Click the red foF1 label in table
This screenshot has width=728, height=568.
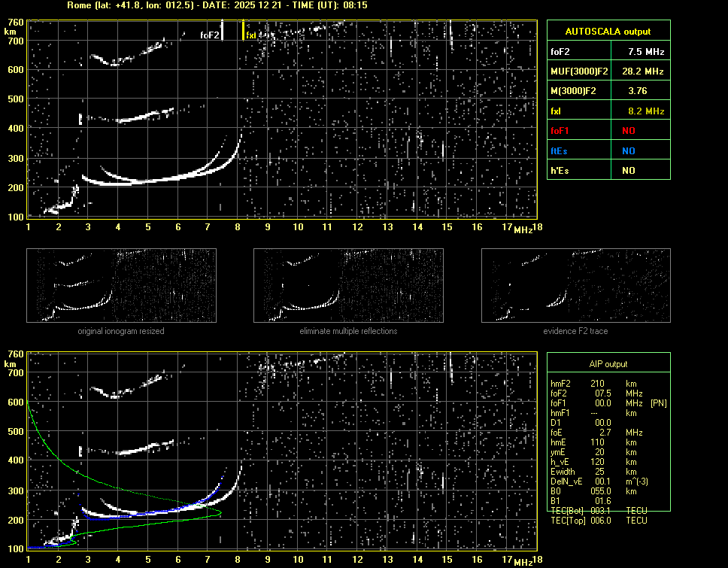click(560, 131)
